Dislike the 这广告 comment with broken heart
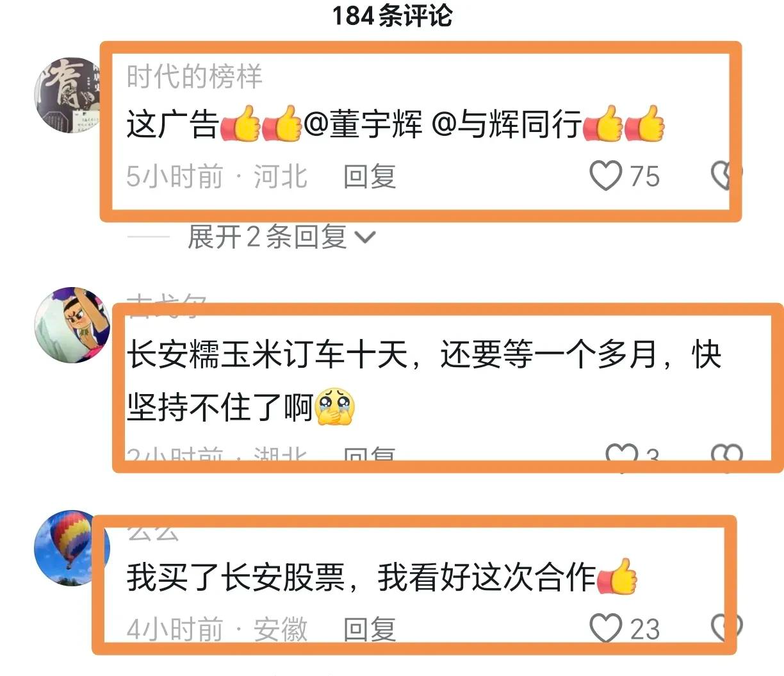 (726, 176)
